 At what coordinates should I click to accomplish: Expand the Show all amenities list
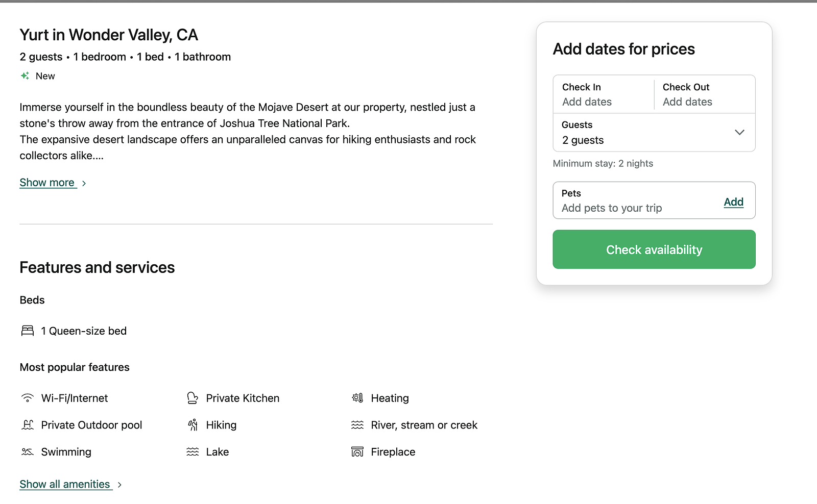coord(65,484)
